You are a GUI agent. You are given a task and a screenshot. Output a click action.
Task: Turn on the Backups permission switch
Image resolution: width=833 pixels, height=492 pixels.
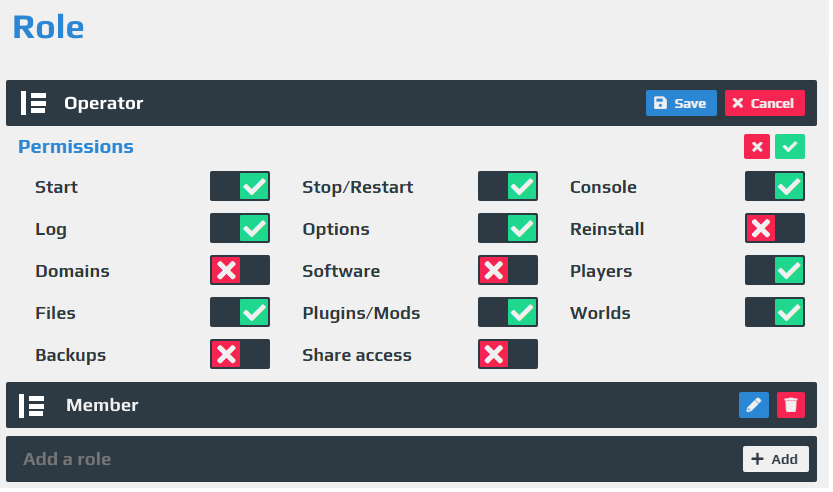pos(240,354)
